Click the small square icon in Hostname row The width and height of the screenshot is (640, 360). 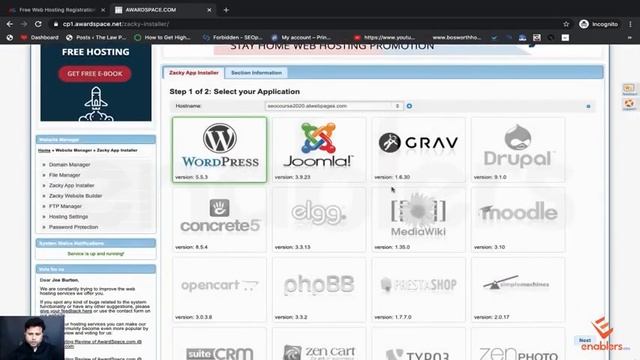588,106
